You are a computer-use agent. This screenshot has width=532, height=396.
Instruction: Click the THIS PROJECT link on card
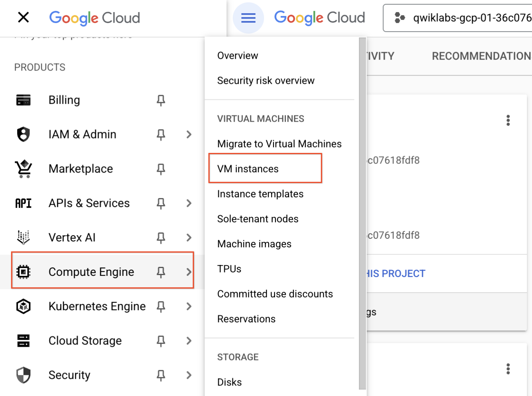tap(395, 274)
